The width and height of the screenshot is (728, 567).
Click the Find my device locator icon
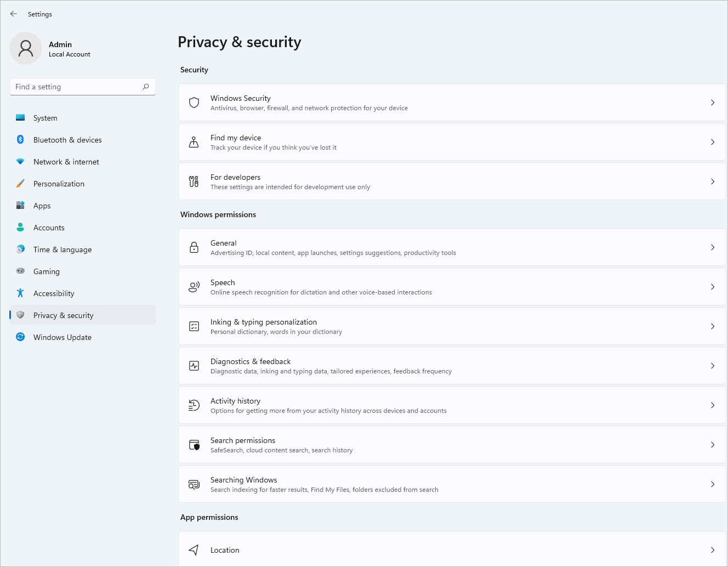click(x=194, y=142)
